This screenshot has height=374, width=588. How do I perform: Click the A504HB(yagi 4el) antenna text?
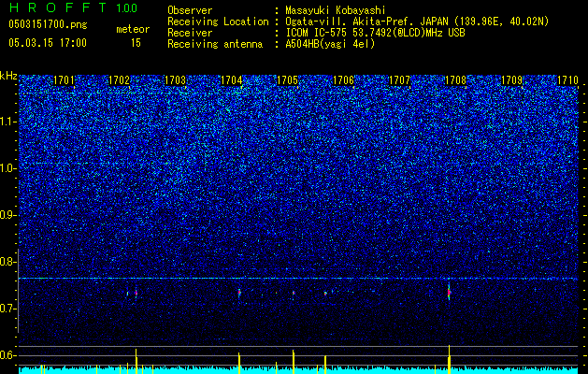click(330, 44)
